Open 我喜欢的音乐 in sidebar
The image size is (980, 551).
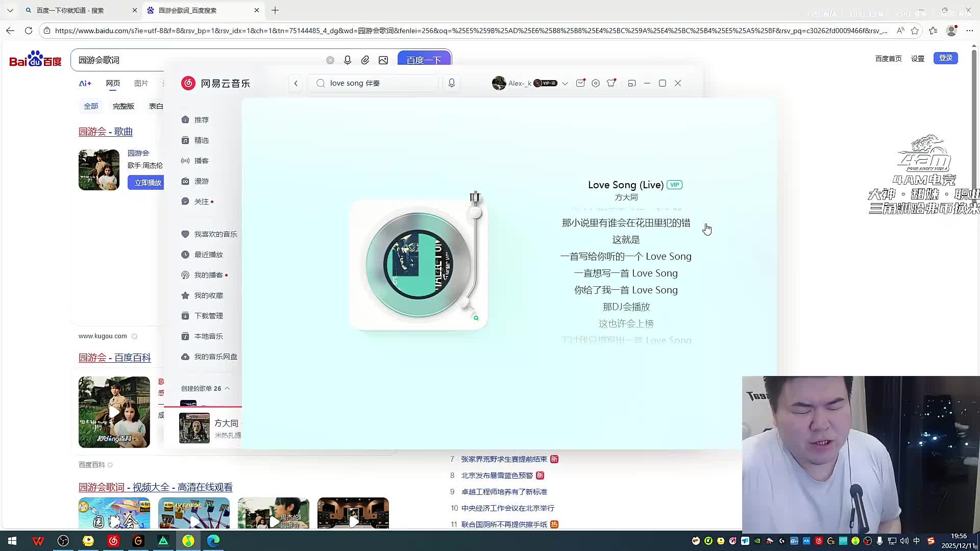click(215, 234)
